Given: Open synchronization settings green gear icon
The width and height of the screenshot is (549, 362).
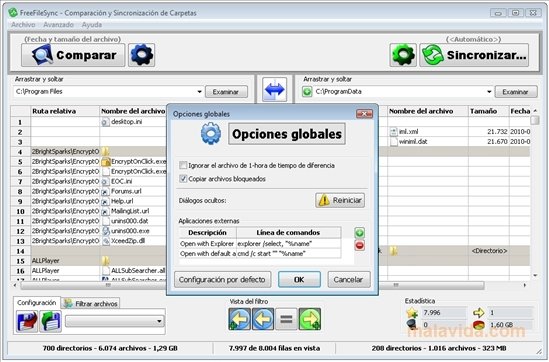Looking at the screenshot, I should tap(403, 55).
